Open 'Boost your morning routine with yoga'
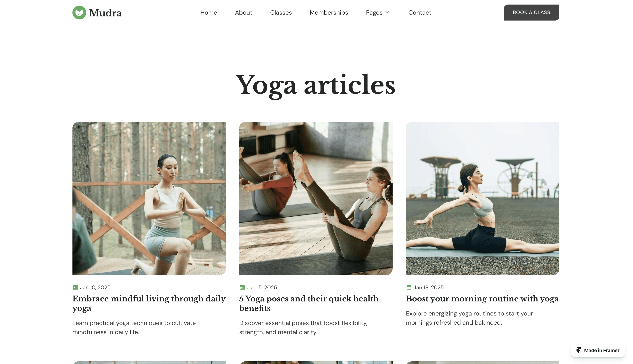633x364 pixels. click(482, 299)
